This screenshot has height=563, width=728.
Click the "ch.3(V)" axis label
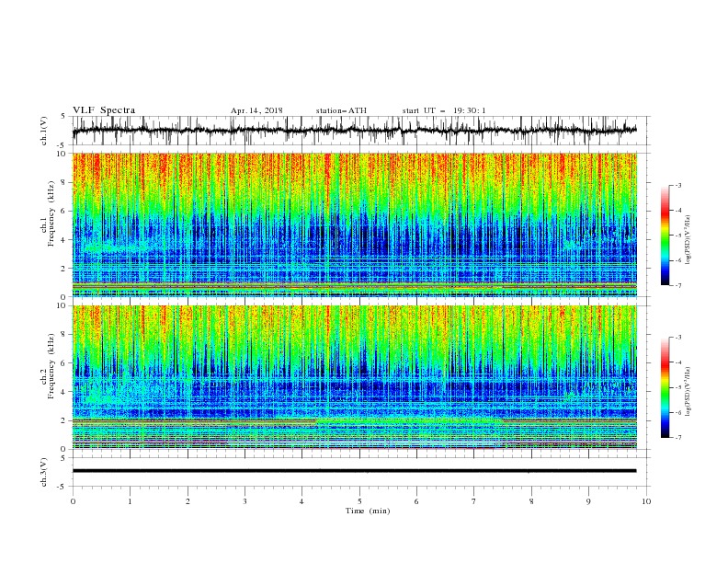(44, 472)
